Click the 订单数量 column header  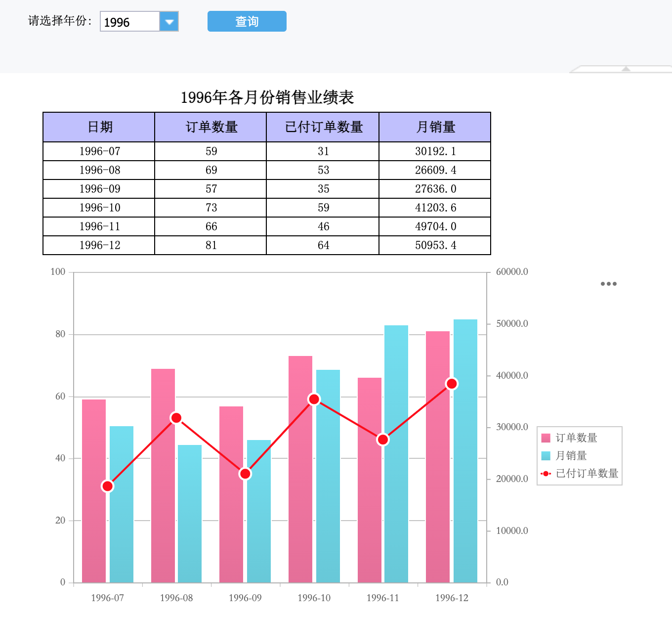click(x=210, y=127)
